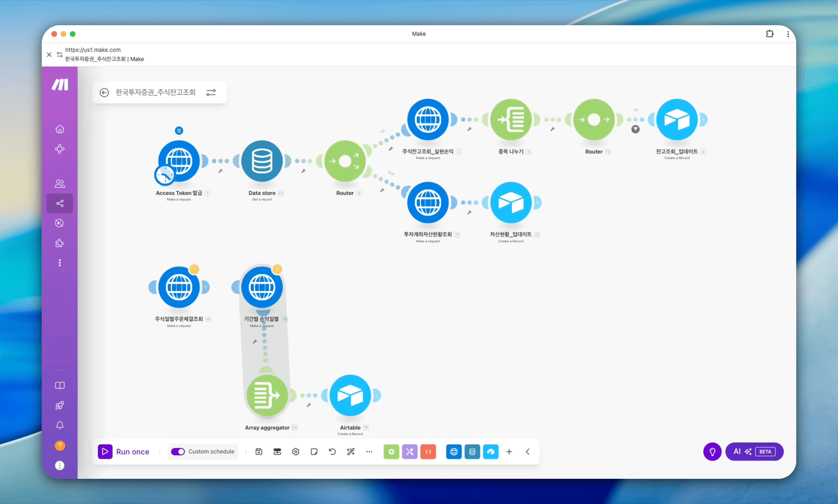The height and width of the screenshot is (504, 838).
Task: Open the browser extensions puzzle icon
Action: point(770,34)
